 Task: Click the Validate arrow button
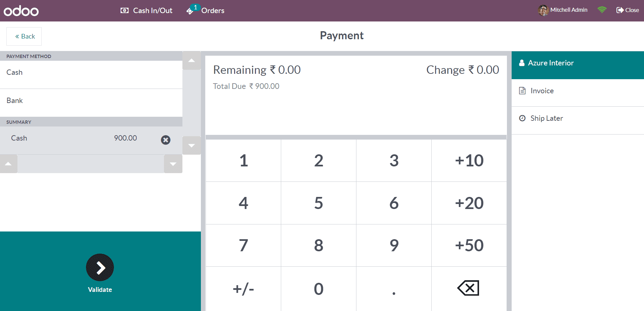(100, 267)
